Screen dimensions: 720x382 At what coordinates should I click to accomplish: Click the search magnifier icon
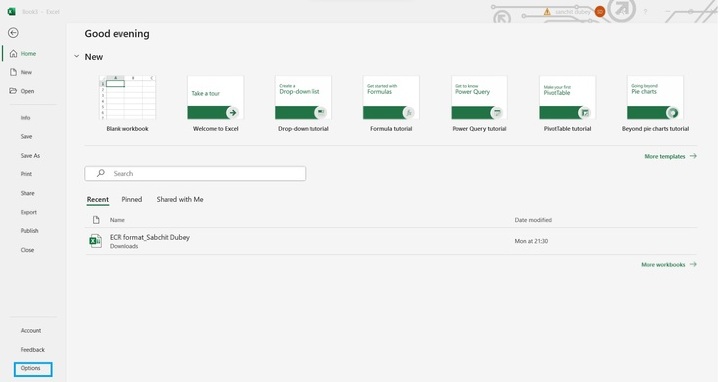101,174
